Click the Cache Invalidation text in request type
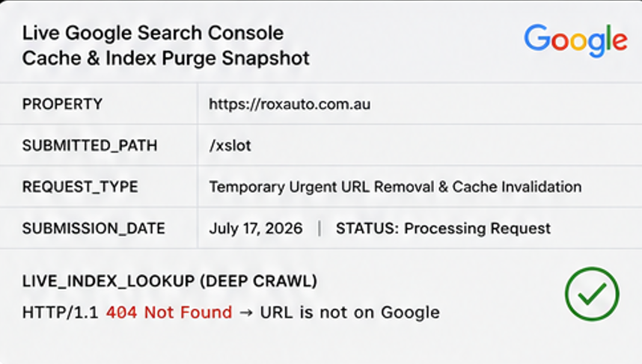 coord(517,187)
